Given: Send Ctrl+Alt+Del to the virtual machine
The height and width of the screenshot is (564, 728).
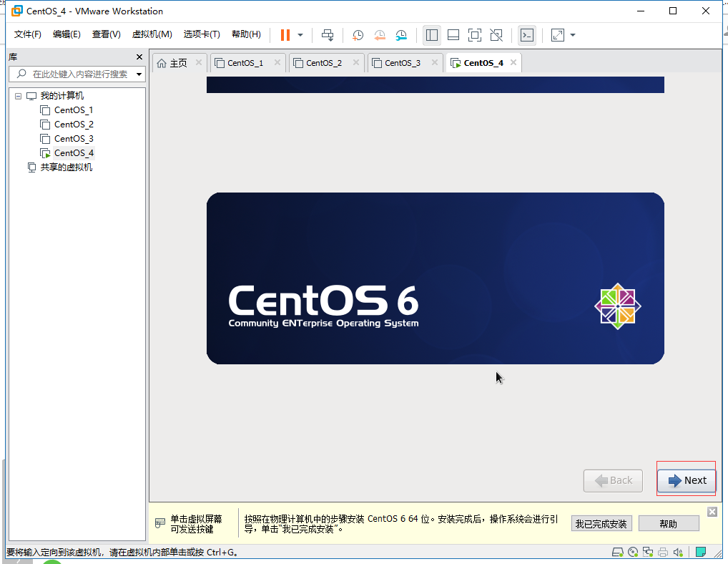Looking at the screenshot, I should pos(328,35).
